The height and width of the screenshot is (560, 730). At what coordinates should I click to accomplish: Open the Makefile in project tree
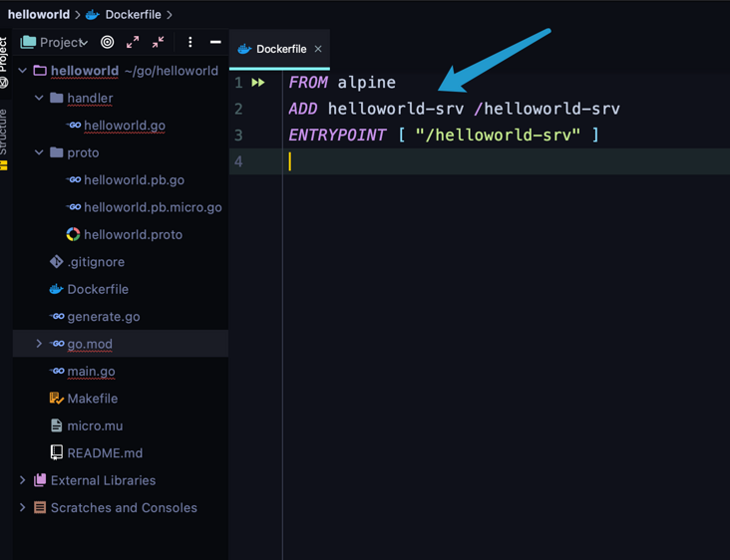coord(92,399)
